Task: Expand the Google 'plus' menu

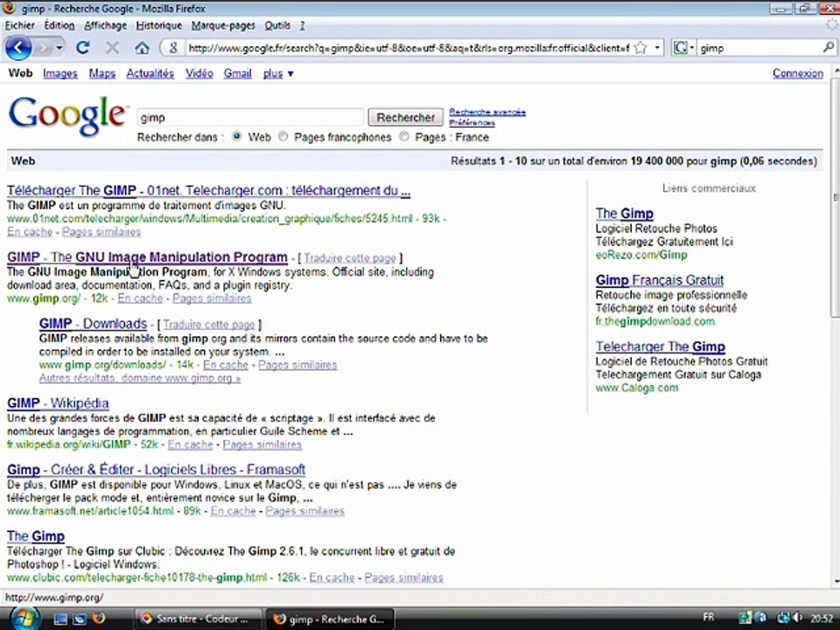Action: point(278,73)
